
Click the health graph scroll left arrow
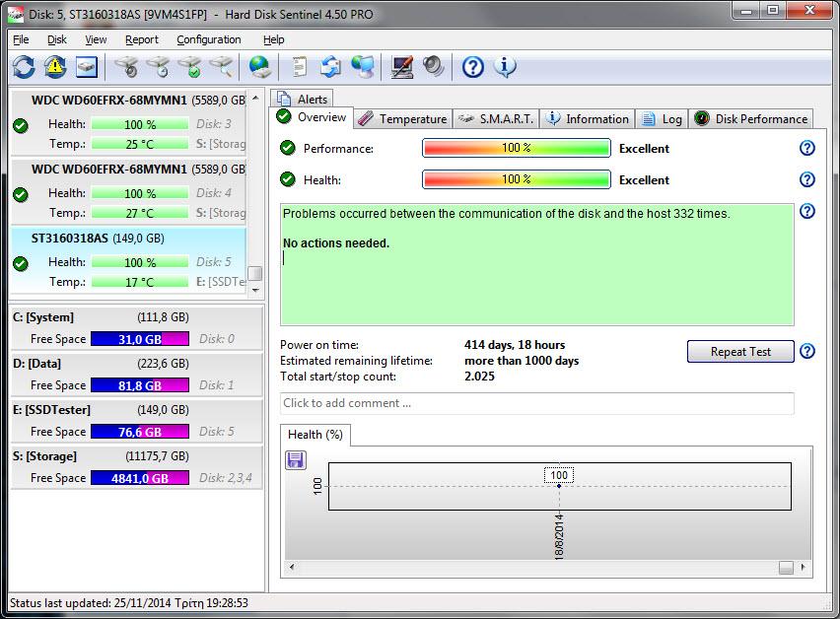[292, 567]
